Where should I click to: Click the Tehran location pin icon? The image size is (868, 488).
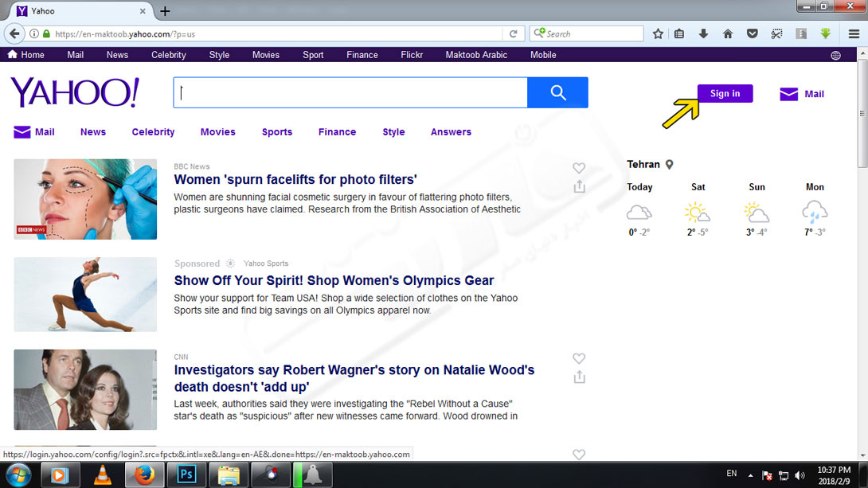click(x=669, y=164)
